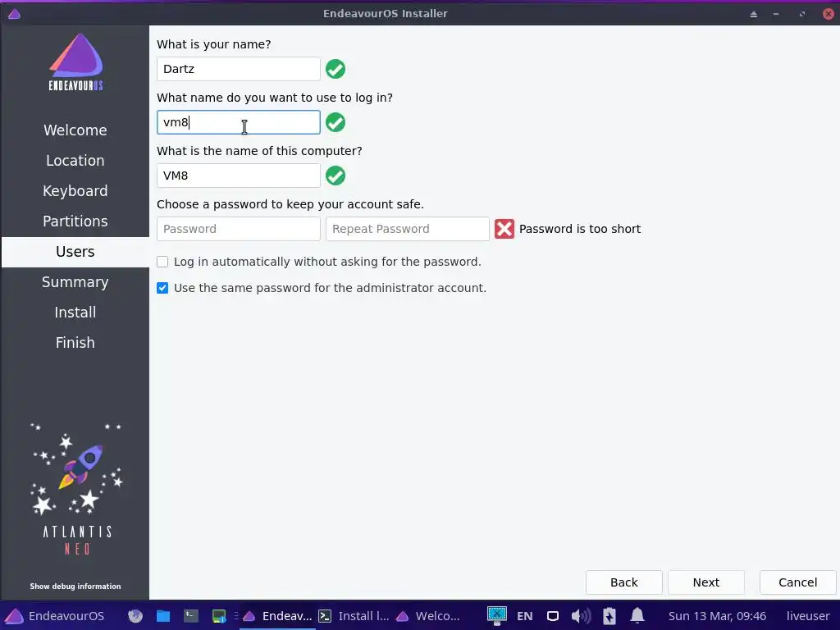Click the Back button
840x630 pixels.
[624, 582]
